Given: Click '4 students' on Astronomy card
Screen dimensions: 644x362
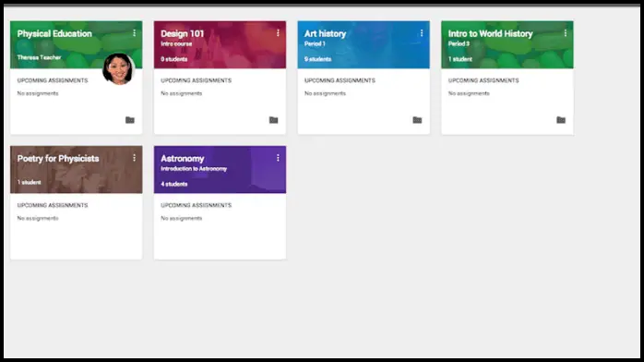Looking at the screenshot, I should 174,184.
